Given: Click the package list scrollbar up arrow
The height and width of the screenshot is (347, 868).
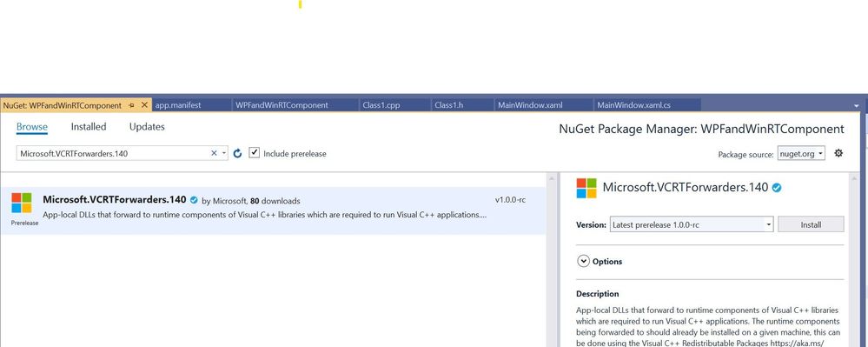Looking at the screenshot, I should pyautogui.click(x=552, y=178).
